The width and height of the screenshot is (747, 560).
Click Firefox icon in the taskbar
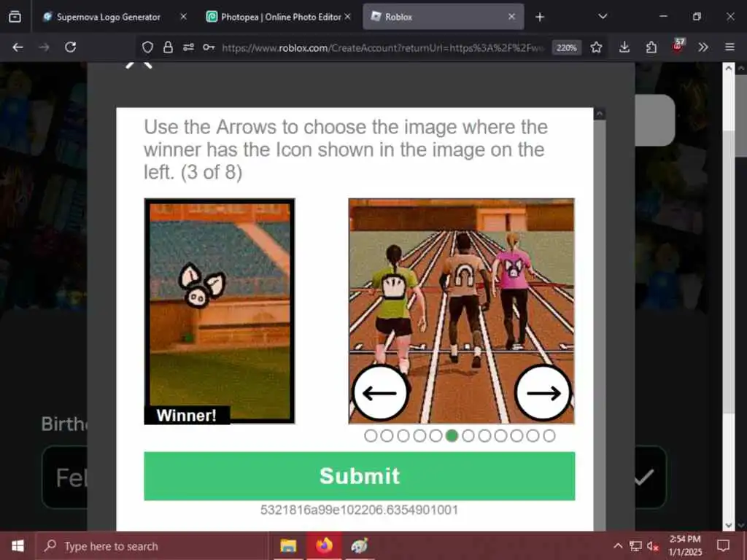pos(324,545)
